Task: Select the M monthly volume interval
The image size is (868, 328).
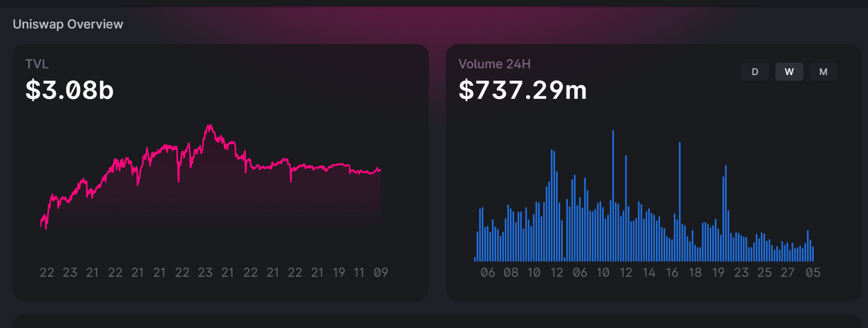Action: (823, 72)
